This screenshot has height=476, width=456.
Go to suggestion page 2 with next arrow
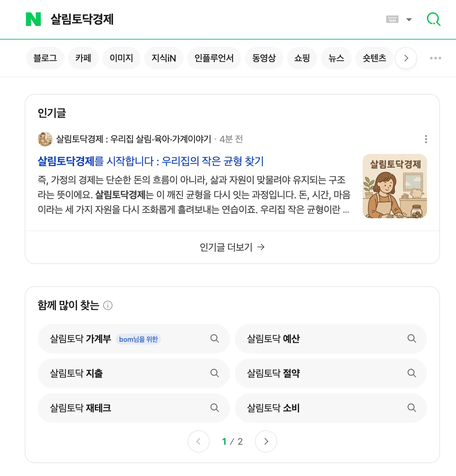266,442
